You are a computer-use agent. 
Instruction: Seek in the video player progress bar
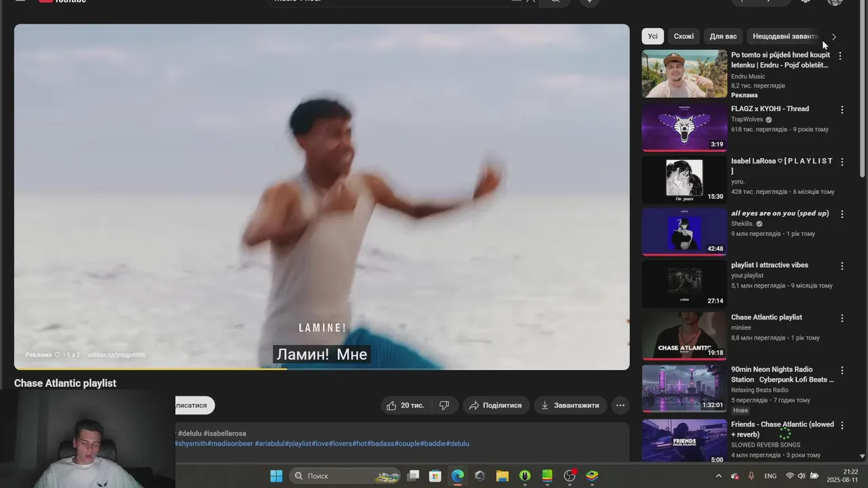[321, 369]
